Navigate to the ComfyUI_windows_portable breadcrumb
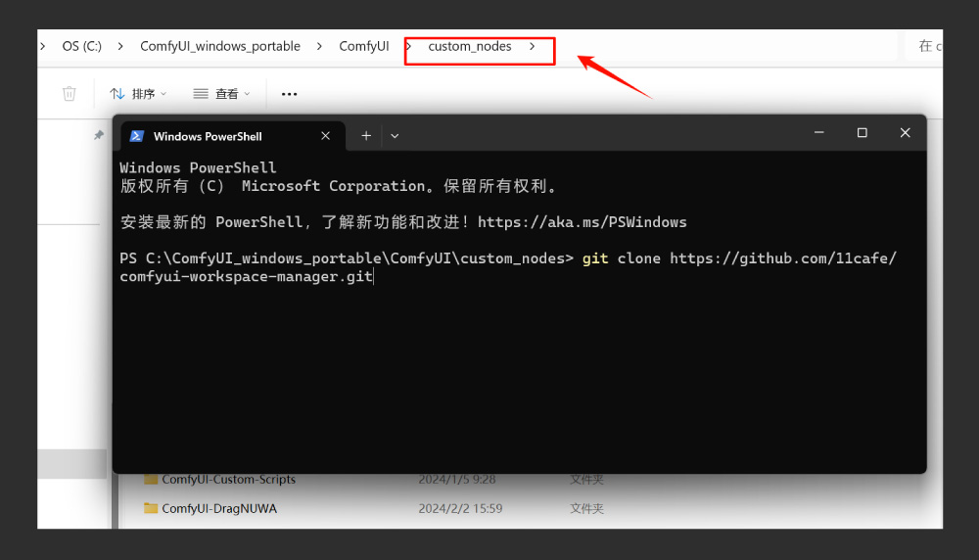Image resolution: width=979 pixels, height=560 pixels. point(219,46)
